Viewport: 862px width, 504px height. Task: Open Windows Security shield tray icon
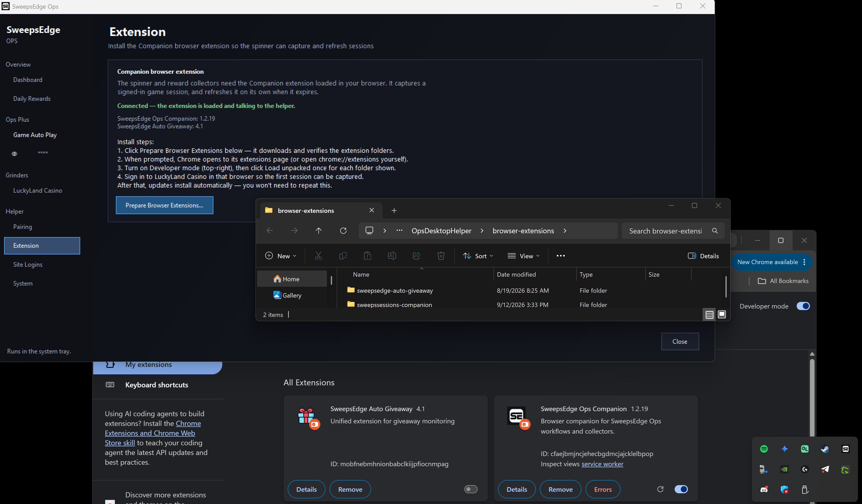pos(784,490)
